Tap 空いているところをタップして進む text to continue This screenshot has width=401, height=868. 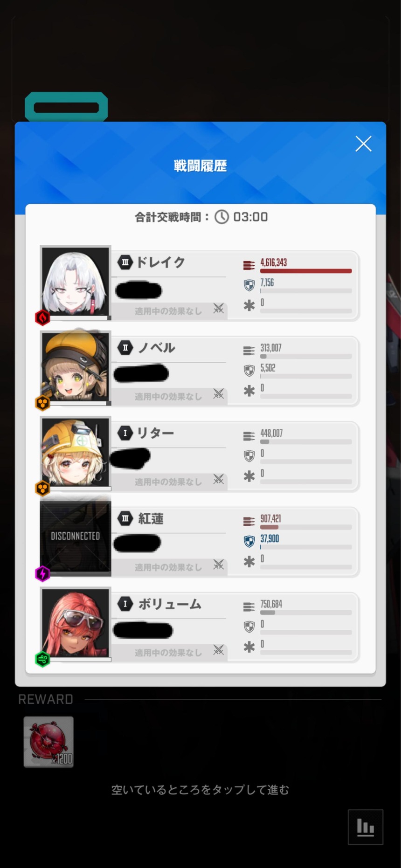(200, 790)
